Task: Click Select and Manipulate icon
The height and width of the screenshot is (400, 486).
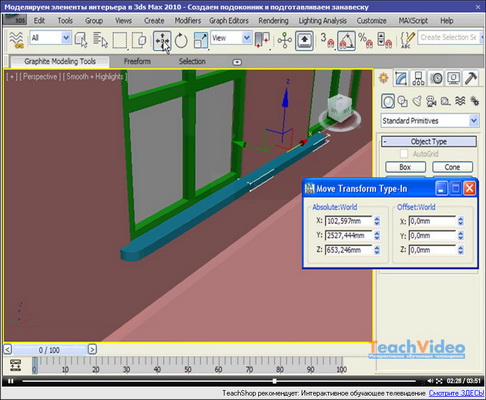Action: tap(284, 41)
